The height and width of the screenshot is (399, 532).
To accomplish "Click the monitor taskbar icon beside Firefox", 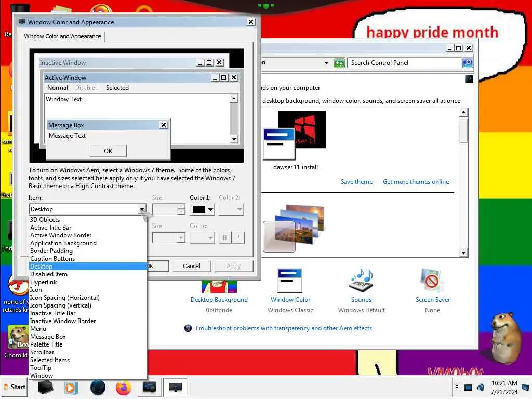I will 149,388.
